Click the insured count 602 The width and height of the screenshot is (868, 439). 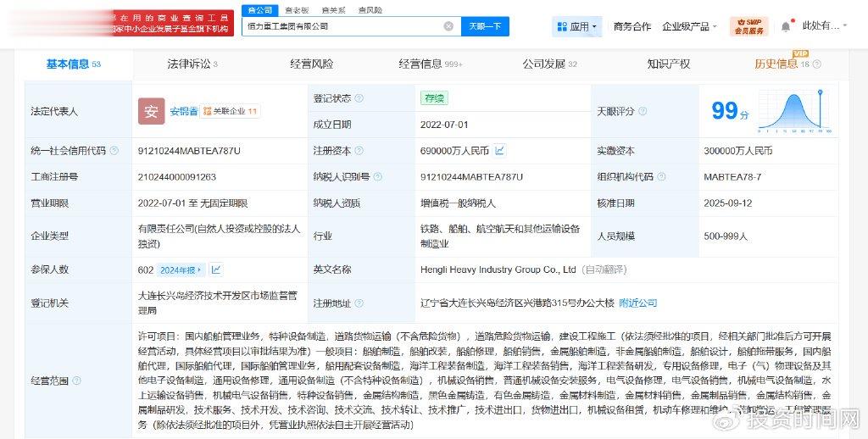(146, 270)
